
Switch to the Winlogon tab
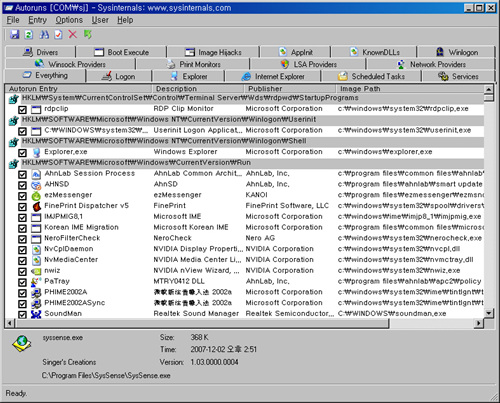(x=456, y=52)
